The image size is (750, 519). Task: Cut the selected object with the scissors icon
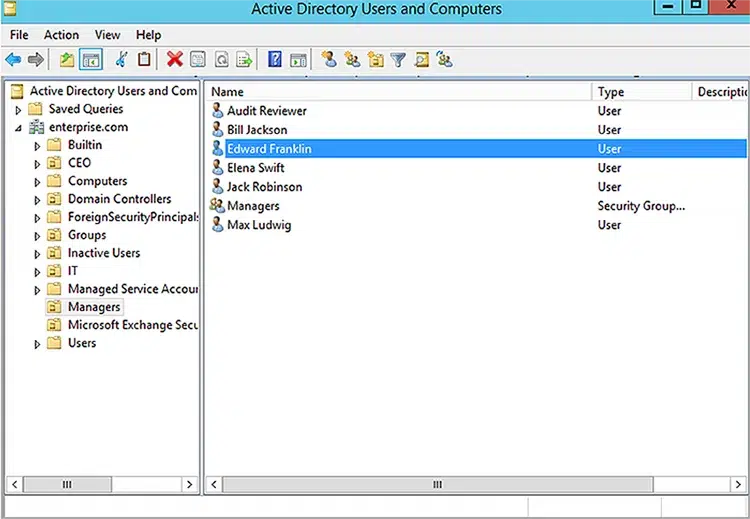click(121, 60)
